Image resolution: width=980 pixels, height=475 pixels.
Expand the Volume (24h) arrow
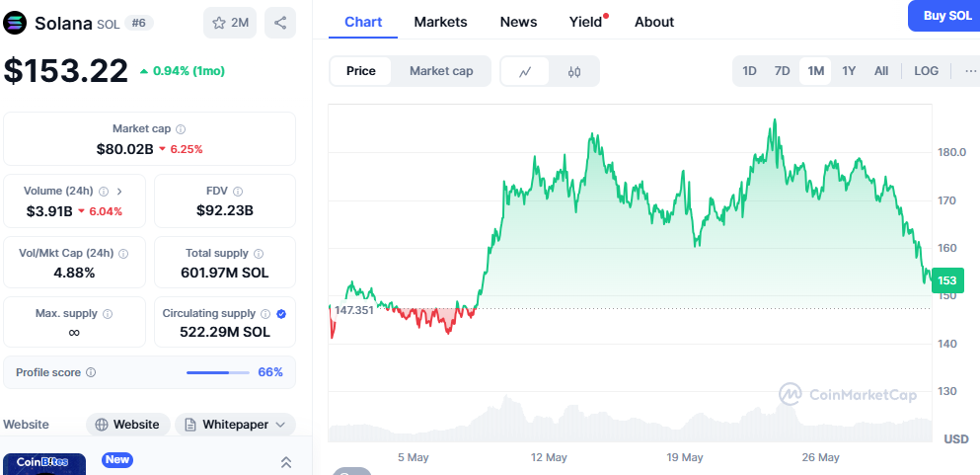(120, 192)
